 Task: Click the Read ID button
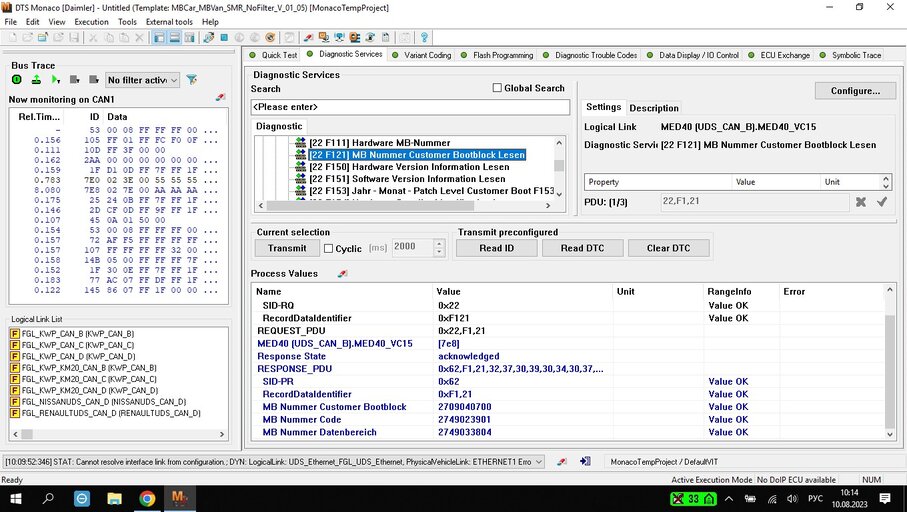[x=496, y=248]
